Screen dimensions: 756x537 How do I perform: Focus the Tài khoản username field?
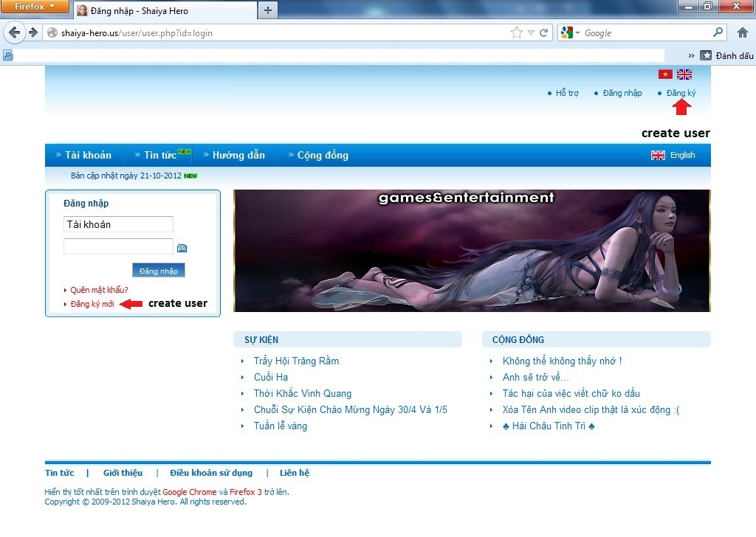click(118, 224)
